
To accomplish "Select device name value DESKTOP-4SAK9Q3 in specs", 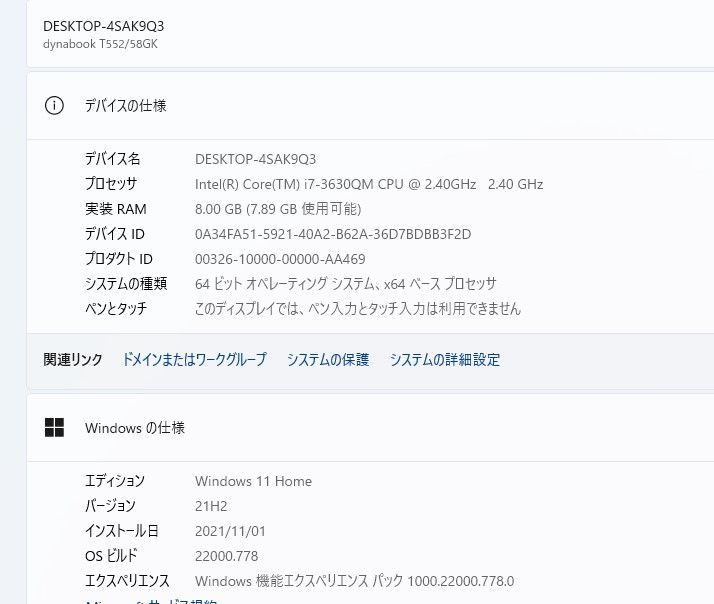I will coord(255,159).
